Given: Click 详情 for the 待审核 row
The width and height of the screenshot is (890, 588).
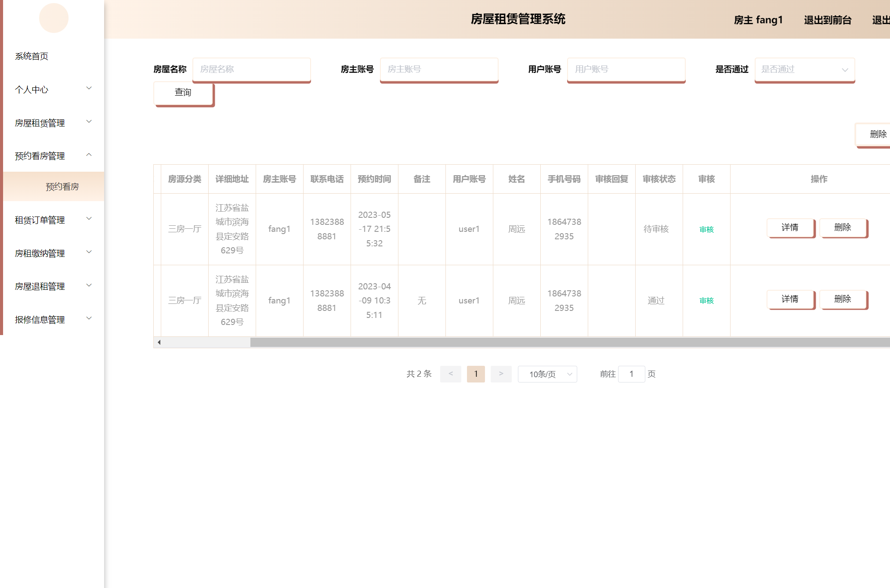Looking at the screenshot, I should 790,227.
